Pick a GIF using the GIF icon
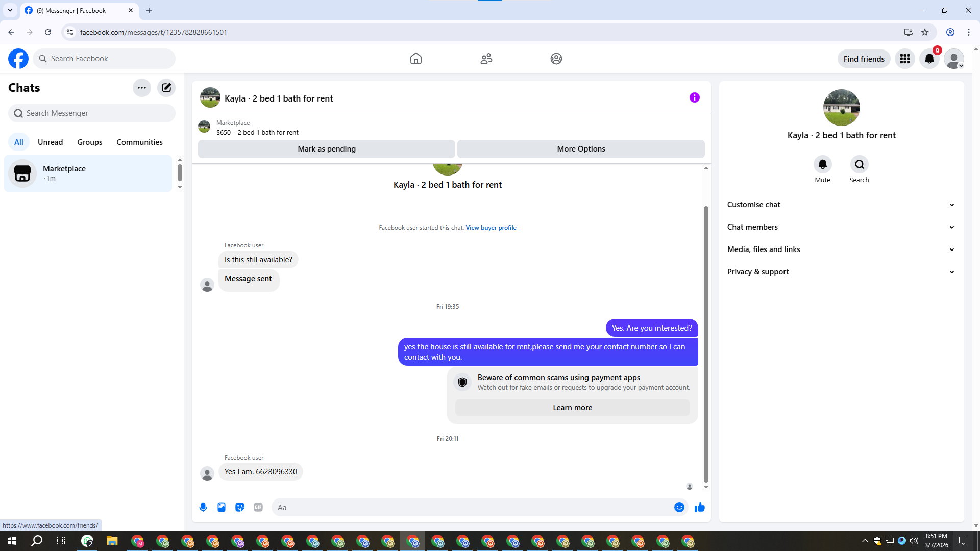This screenshot has height=551, width=980. (x=258, y=507)
